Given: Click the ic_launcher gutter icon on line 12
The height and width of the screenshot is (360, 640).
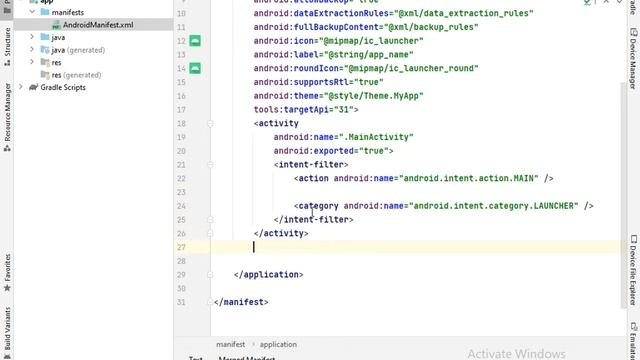Looking at the screenshot, I should click(x=195, y=41).
